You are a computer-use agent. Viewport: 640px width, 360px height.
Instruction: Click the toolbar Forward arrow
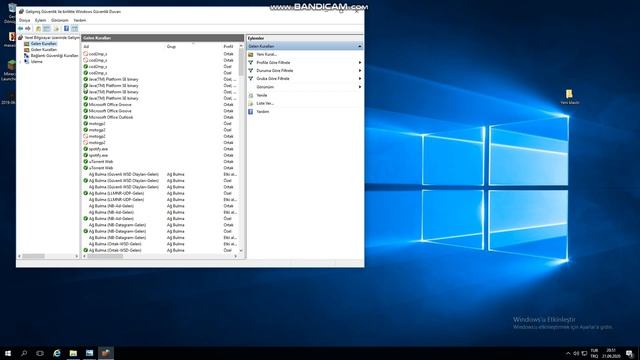pos(28,29)
